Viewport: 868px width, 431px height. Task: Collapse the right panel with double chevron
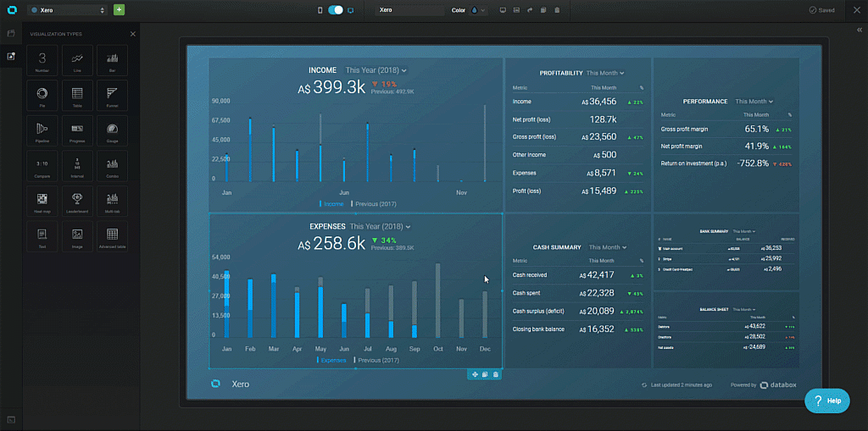(860, 30)
